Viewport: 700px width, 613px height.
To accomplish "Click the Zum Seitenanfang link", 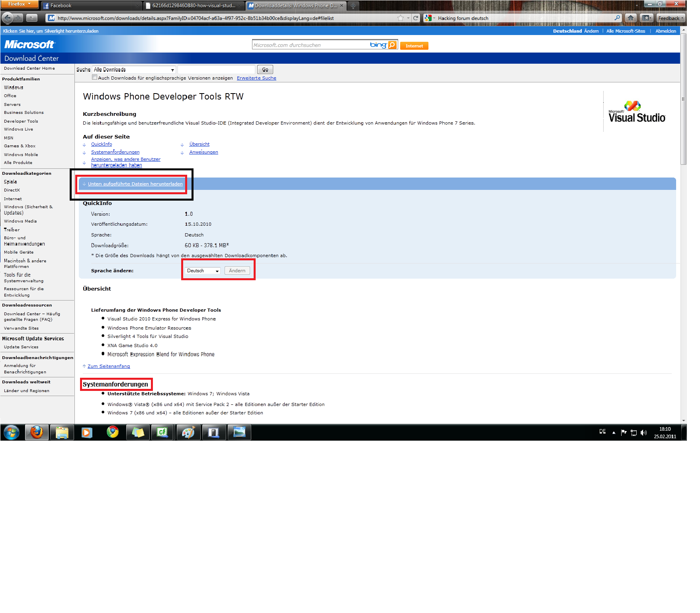I will point(109,366).
